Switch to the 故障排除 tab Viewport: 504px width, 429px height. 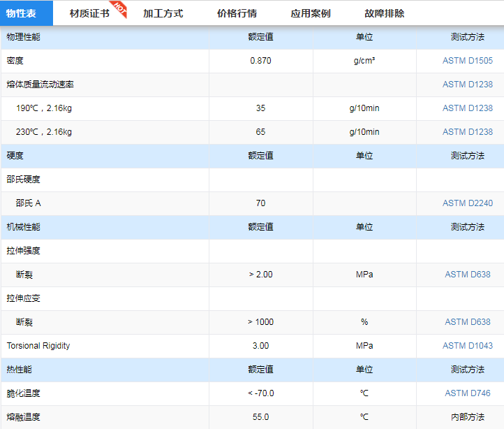[x=384, y=13]
